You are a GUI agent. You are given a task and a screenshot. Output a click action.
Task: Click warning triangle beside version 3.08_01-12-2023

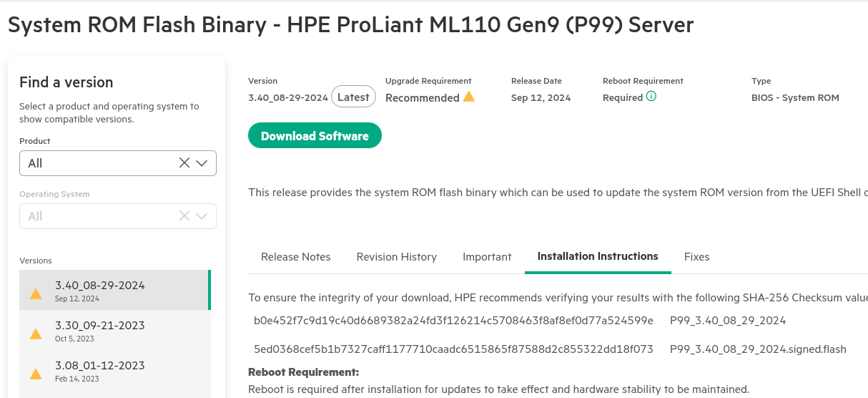point(35,374)
